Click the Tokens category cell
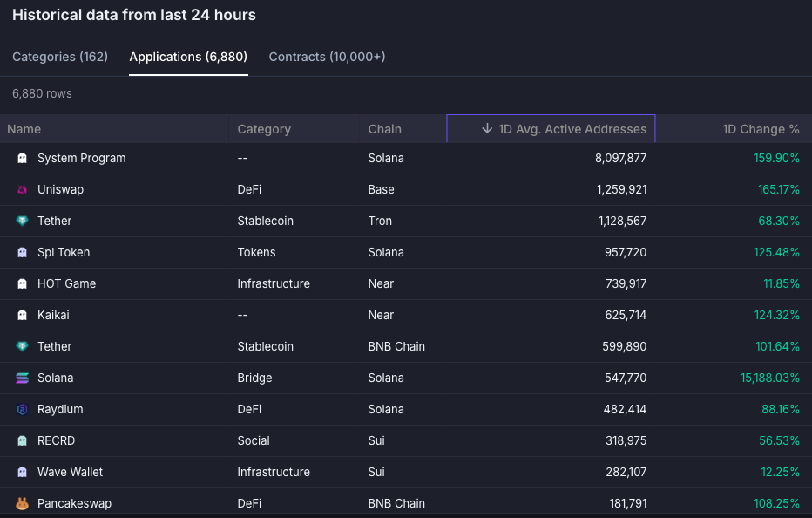This screenshot has height=518, width=812. 256,253
